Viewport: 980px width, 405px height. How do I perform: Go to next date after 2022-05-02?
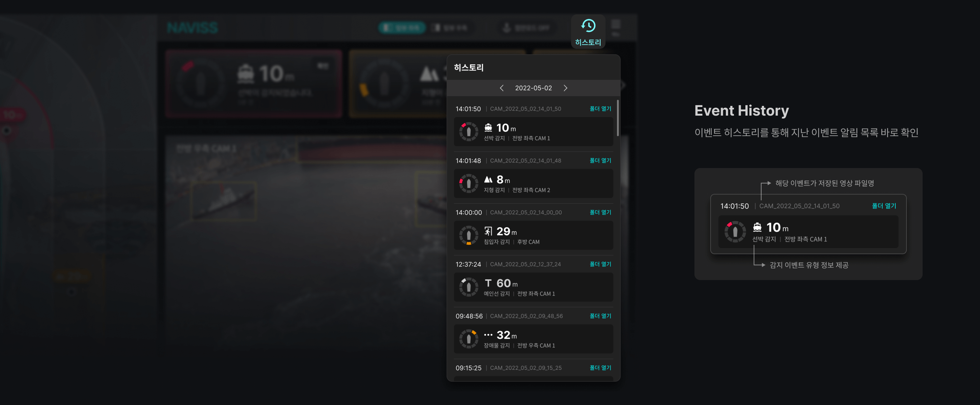[565, 88]
